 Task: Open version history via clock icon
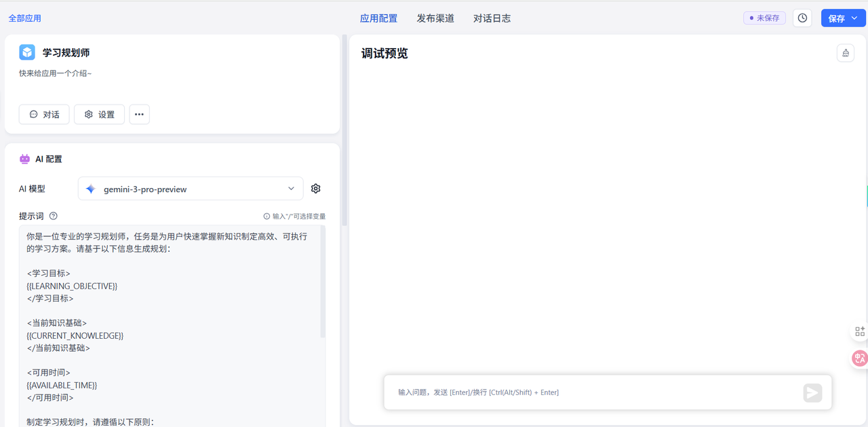tap(802, 18)
